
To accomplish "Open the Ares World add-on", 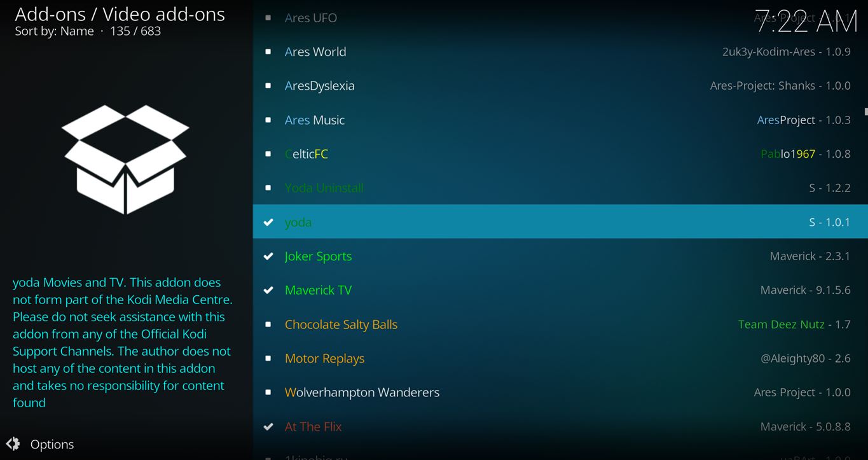I will [x=315, y=52].
